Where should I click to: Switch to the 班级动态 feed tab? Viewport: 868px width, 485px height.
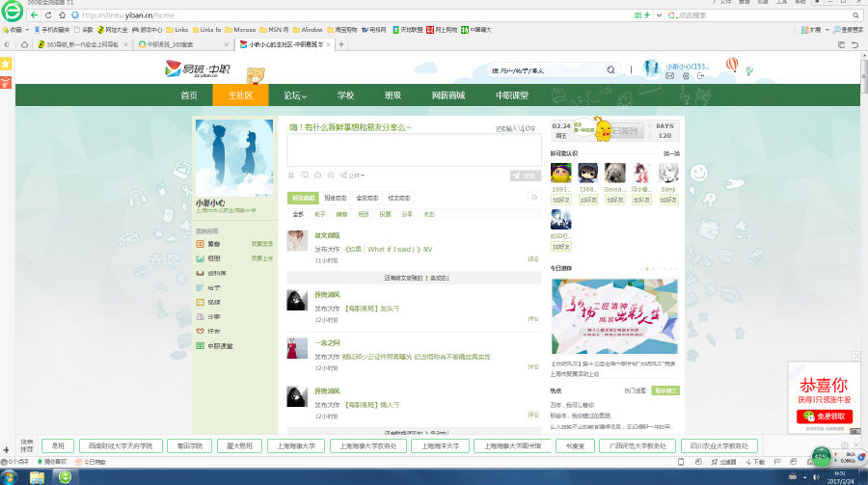tap(335, 198)
